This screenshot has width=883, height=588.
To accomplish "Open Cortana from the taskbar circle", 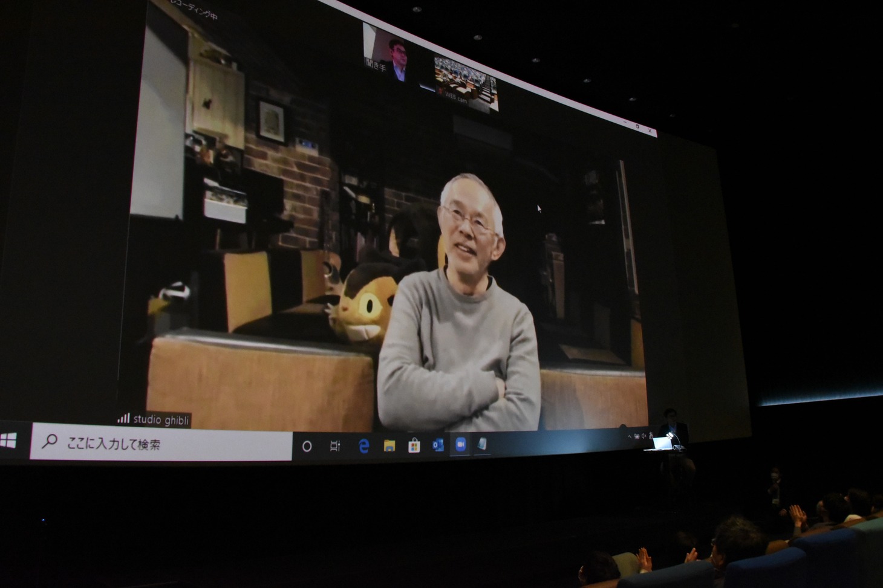I will pyautogui.click(x=307, y=447).
